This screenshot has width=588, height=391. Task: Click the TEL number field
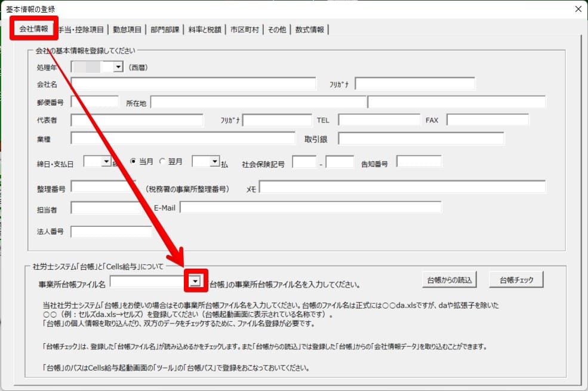pos(379,120)
